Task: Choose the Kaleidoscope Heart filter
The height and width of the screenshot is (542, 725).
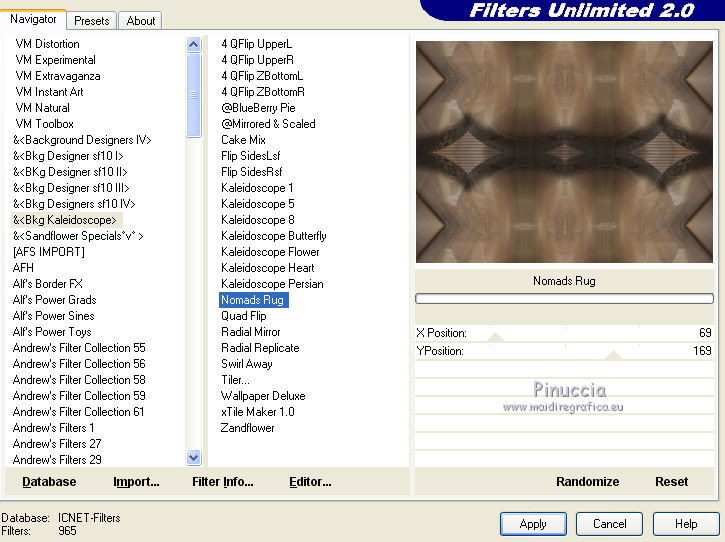Action: [x=267, y=268]
